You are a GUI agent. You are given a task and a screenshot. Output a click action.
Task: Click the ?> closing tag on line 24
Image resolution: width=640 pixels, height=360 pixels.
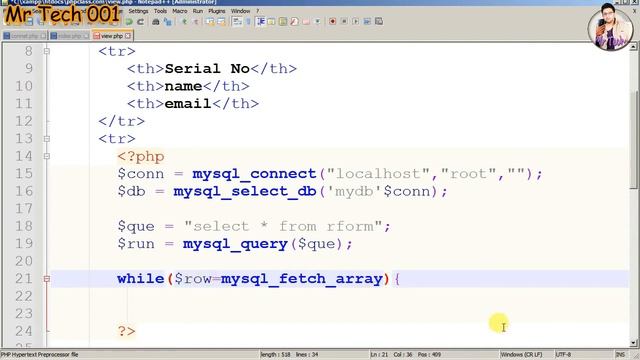[x=127, y=331]
